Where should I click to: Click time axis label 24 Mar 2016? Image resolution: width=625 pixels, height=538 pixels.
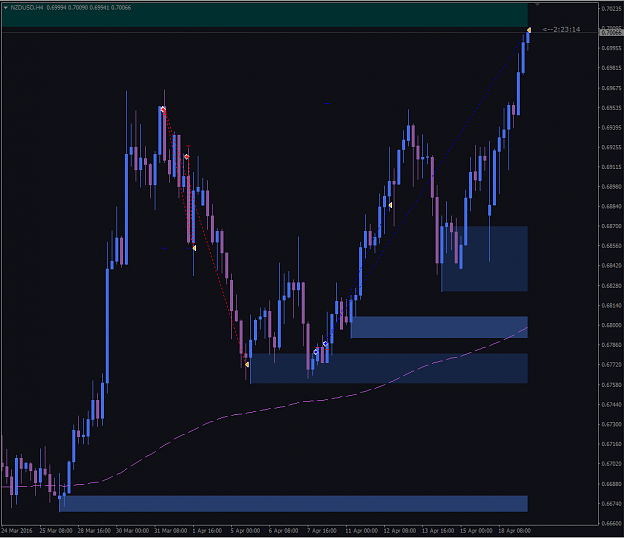(17, 531)
